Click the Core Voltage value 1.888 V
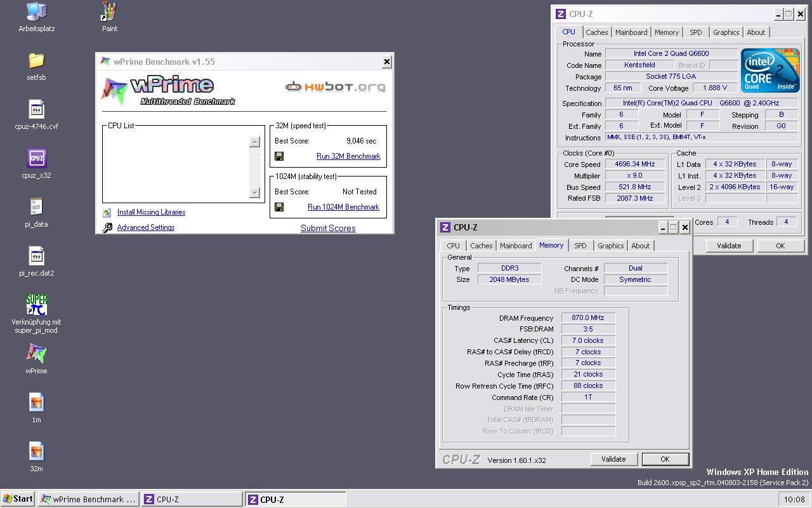This screenshot has height=508, width=812. (x=715, y=88)
